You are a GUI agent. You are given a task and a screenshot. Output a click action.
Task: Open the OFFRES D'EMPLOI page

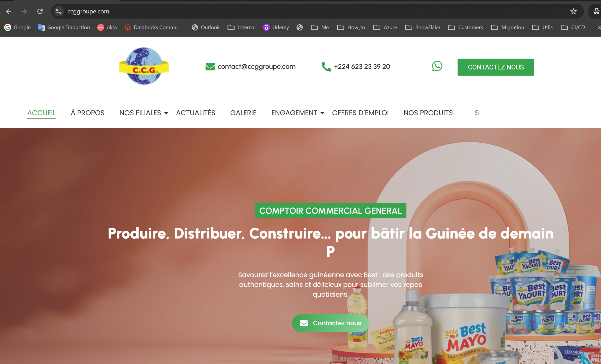pyautogui.click(x=360, y=113)
